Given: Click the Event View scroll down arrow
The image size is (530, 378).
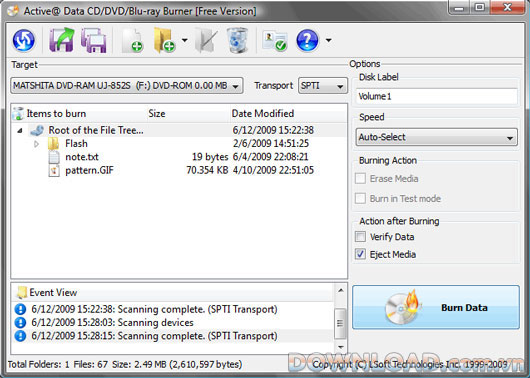Looking at the screenshot, I should pyautogui.click(x=340, y=347).
